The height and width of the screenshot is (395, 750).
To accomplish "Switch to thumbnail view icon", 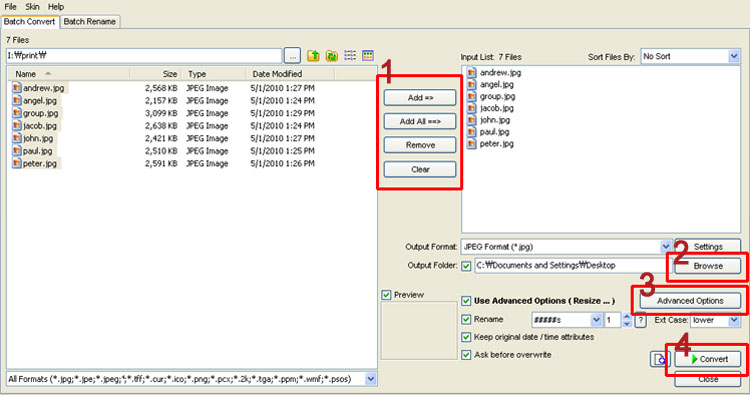I will point(368,55).
